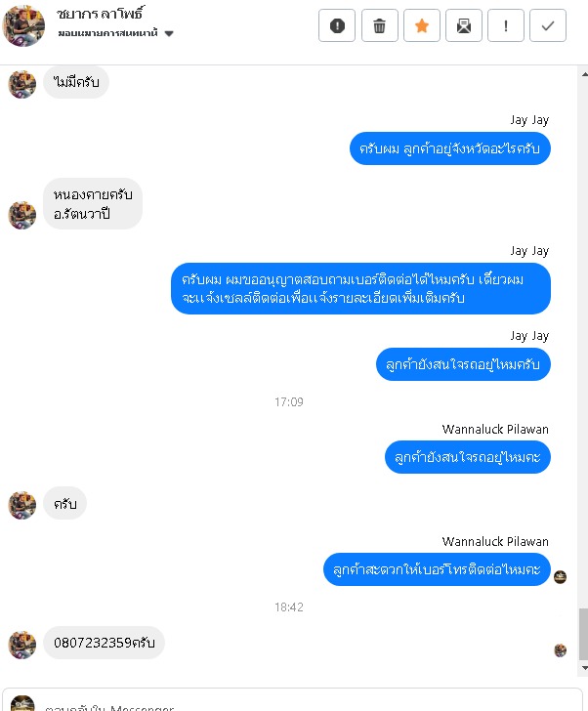Click the seen-status avatar beside the last Wannaluck message

click(x=561, y=577)
